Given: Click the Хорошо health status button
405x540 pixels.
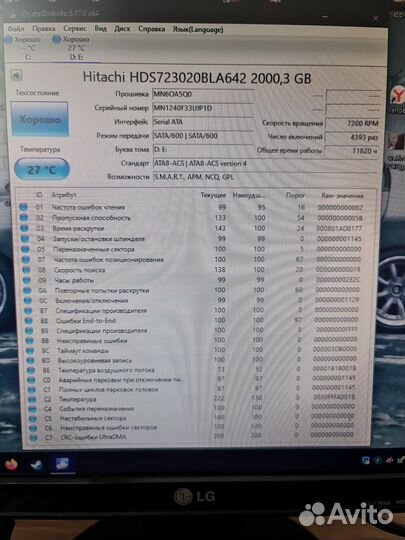Looking at the screenshot, I should coord(40,119).
